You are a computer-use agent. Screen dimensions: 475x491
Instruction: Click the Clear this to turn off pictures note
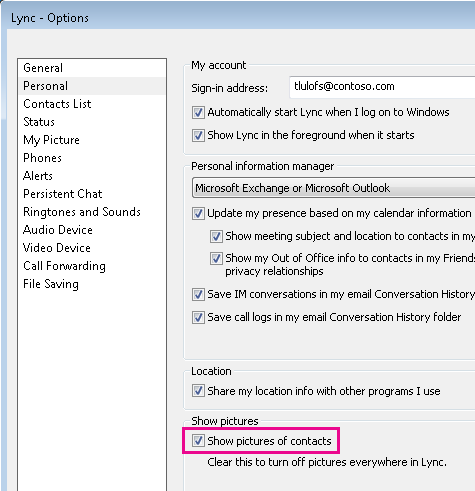pos(327,462)
